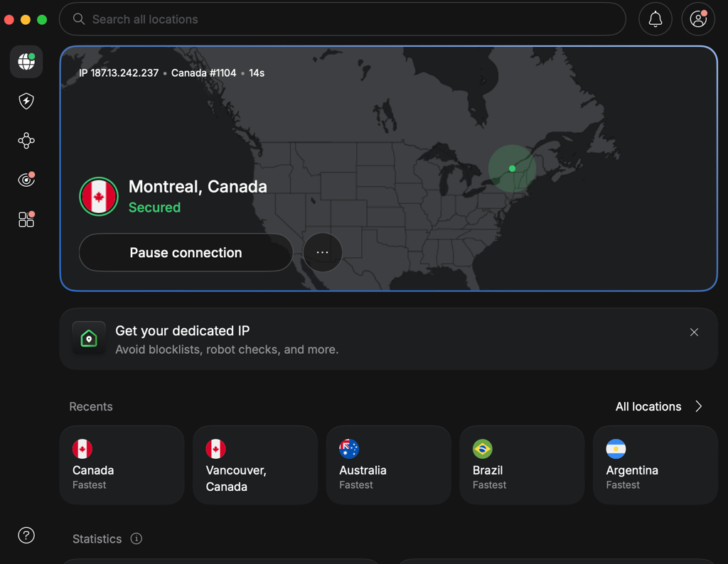
Task: Click Montreal Canada flag icon
Action: tap(98, 197)
